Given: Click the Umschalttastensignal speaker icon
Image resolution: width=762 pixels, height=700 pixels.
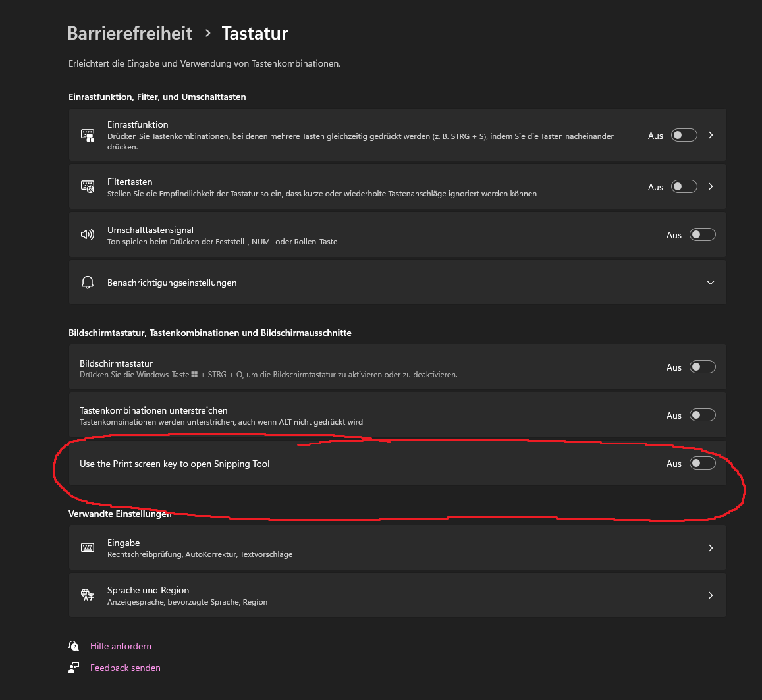Looking at the screenshot, I should 88,234.
